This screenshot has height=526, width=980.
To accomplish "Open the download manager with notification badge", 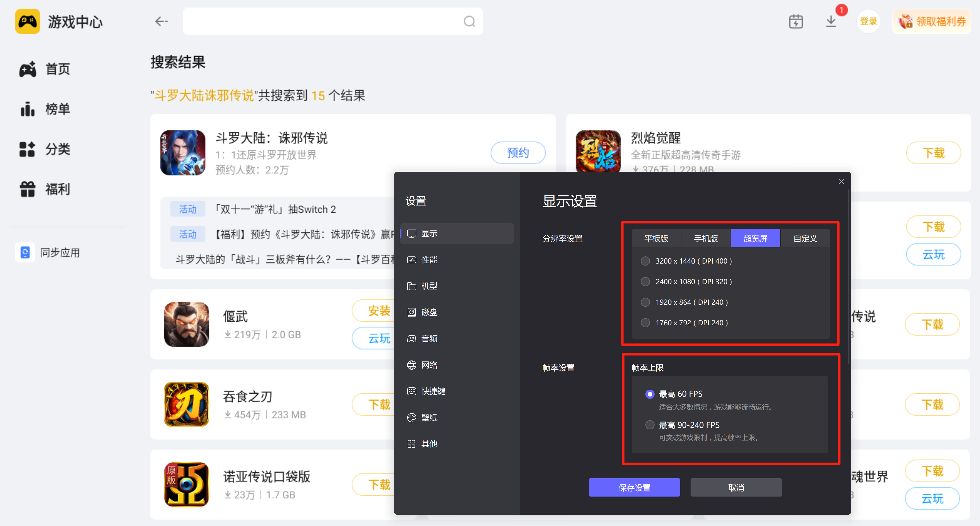I will [x=831, y=22].
